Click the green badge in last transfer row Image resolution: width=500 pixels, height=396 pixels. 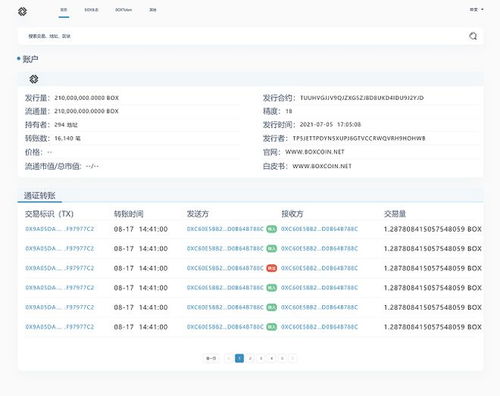[271, 327]
